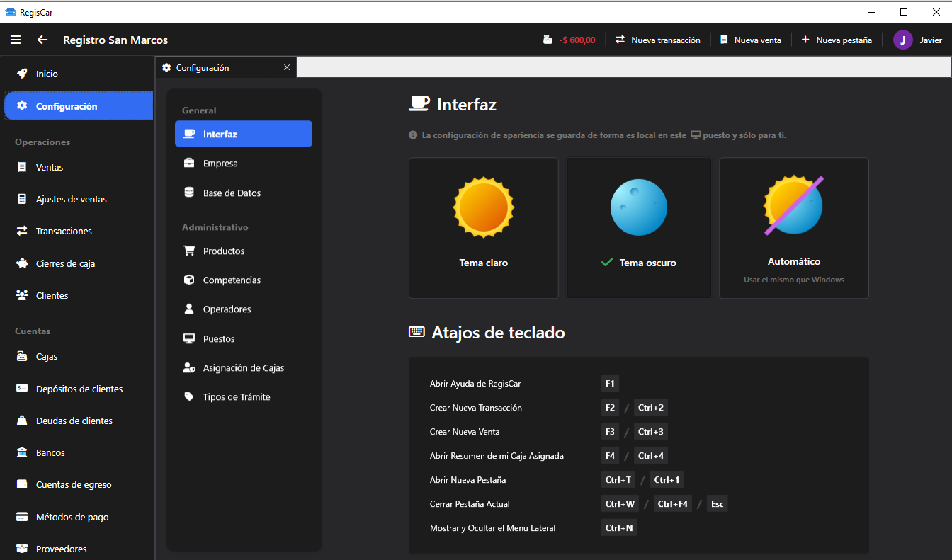Viewport: 952px width, 560px height.
Task: Toggle the hamburger side menu icon
Action: click(16, 40)
